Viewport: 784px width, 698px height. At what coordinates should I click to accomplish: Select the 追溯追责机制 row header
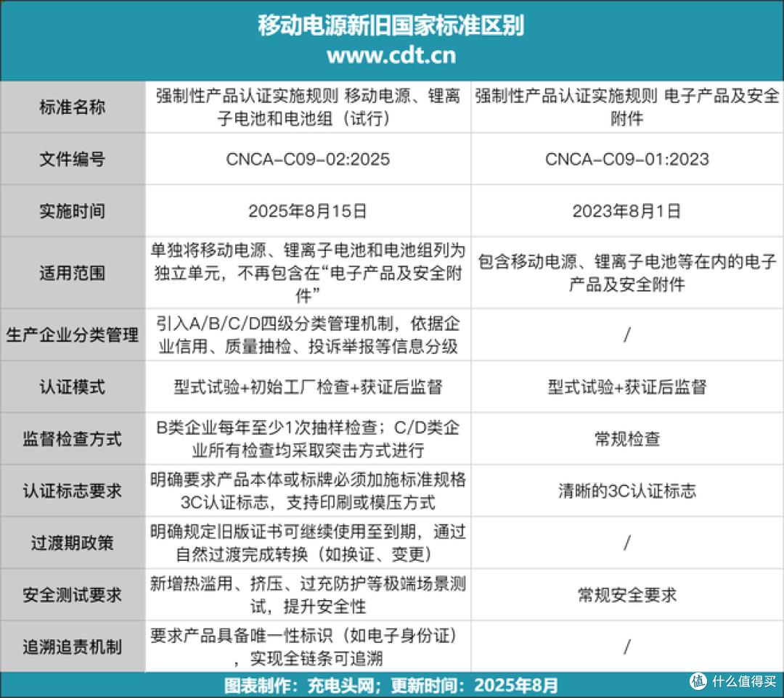tap(73, 646)
